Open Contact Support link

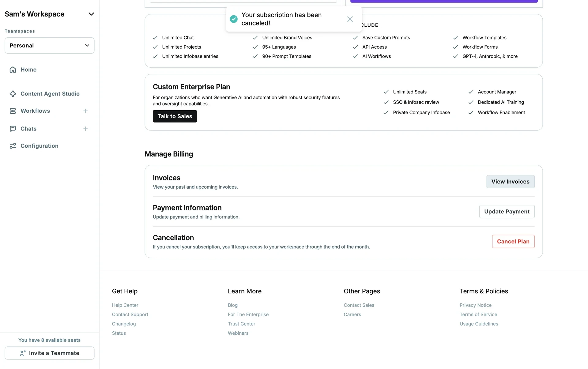tap(130, 314)
